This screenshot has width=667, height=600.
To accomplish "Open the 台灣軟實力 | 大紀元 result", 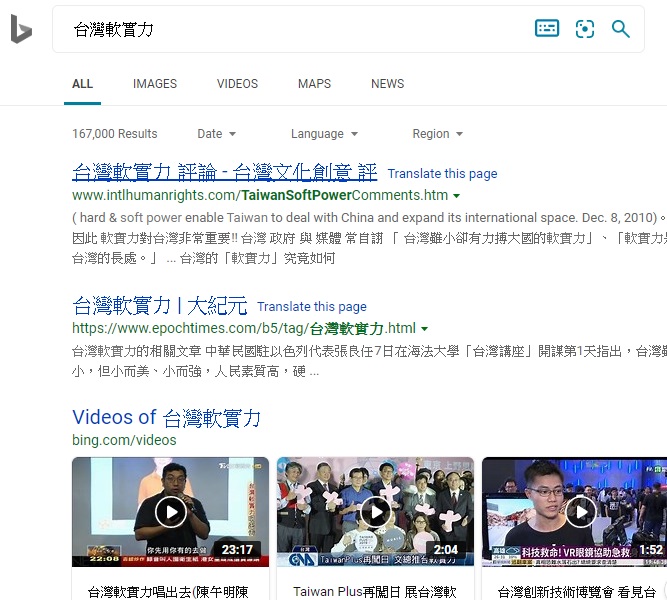I will point(160,305).
